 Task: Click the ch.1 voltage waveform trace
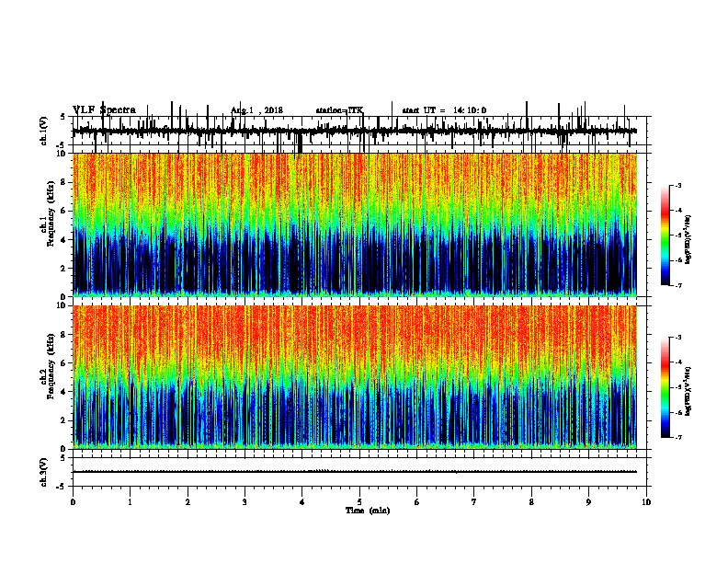pyautogui.click(x=355, y=131)
